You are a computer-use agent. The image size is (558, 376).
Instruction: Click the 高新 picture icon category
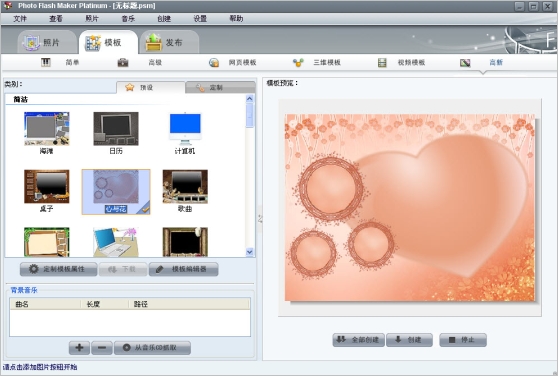coord(465,63)
